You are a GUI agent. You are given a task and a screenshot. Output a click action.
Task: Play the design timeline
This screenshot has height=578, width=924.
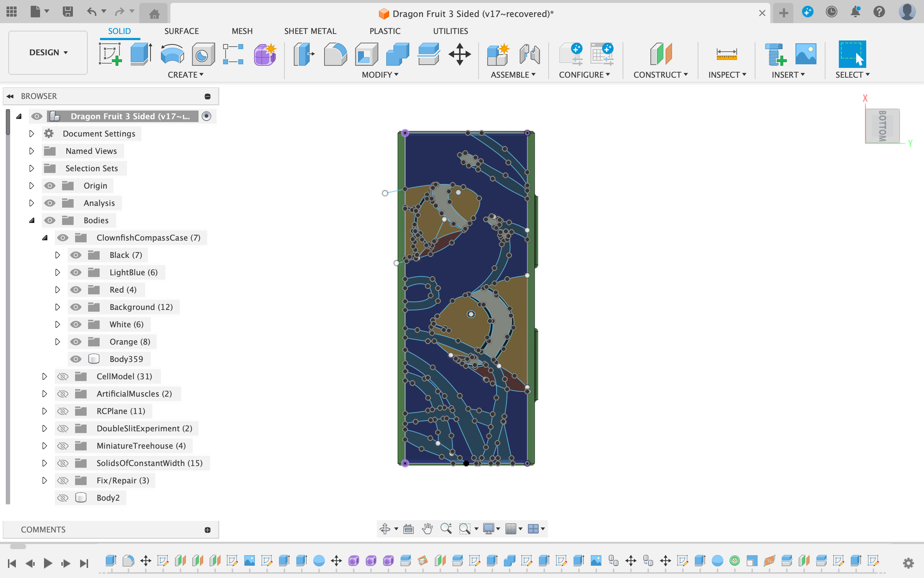click(47, 563)
